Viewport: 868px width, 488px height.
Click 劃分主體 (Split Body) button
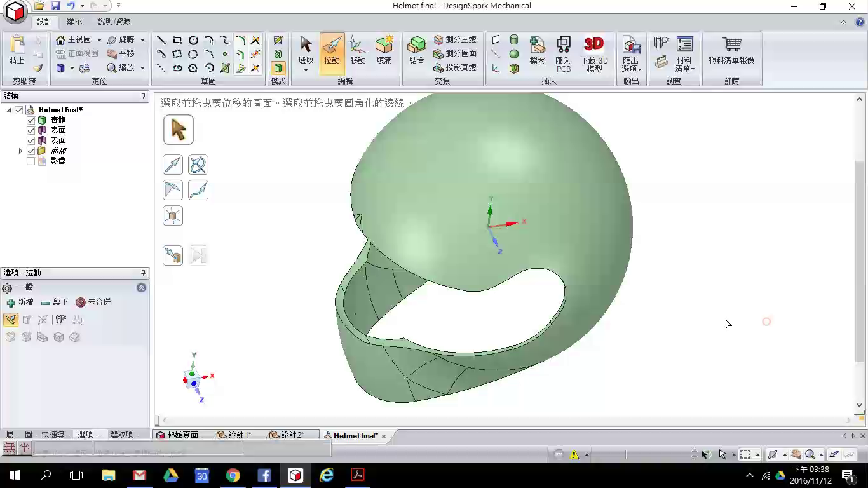pos(455,39)
